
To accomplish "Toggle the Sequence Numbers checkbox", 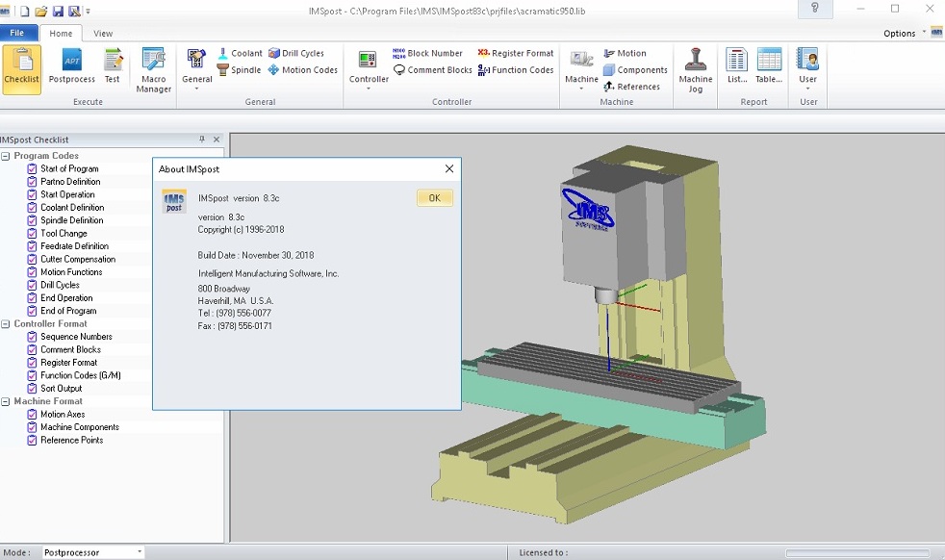I will pyautogui.click(x=32, y=337).
